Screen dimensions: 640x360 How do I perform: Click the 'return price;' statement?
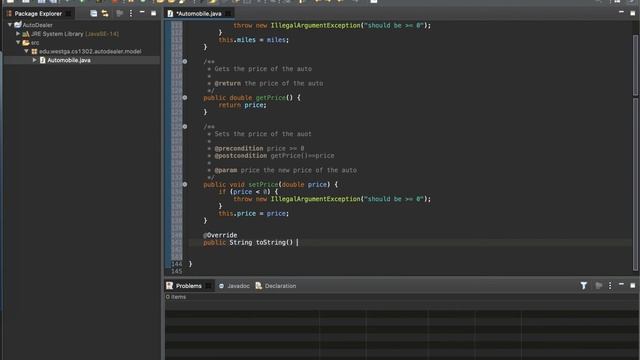[x=242, y=105]
